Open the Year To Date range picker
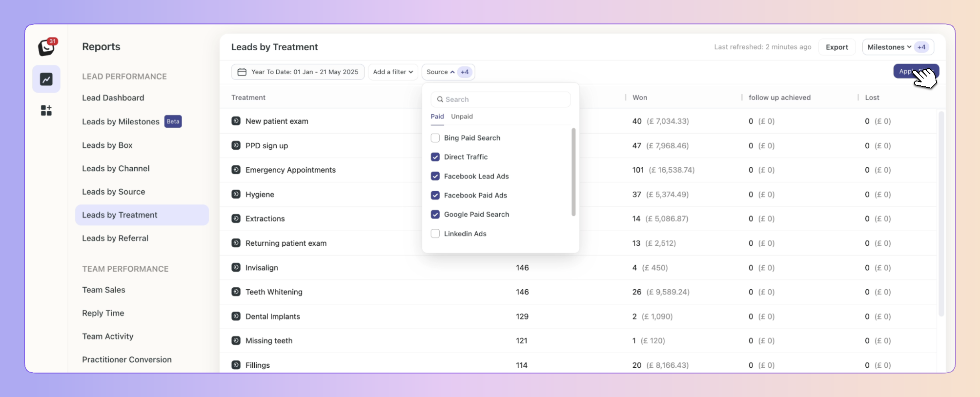980x397 pixels. coord(298,72)
